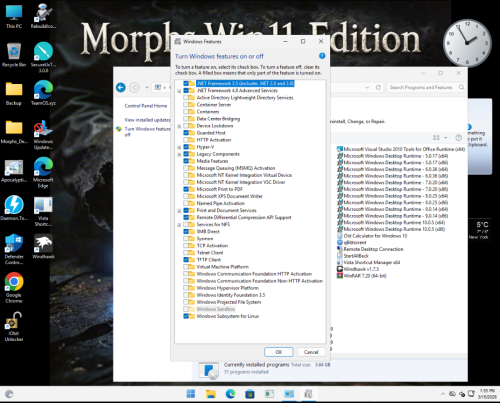Viewport: 500px width, 403px height.
Task: Uncheck Windows Subsystem for Linux
Action: point(186,316)
